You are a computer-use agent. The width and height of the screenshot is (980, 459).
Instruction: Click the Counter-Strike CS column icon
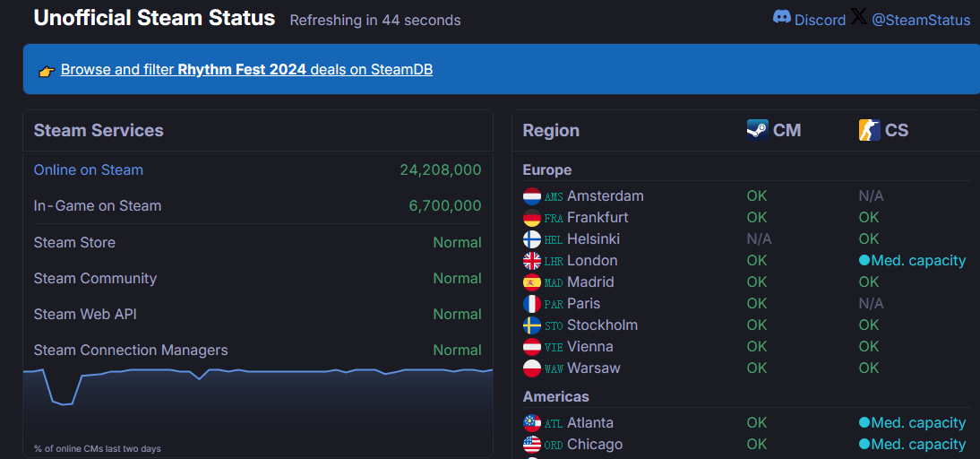pos(869,130)
